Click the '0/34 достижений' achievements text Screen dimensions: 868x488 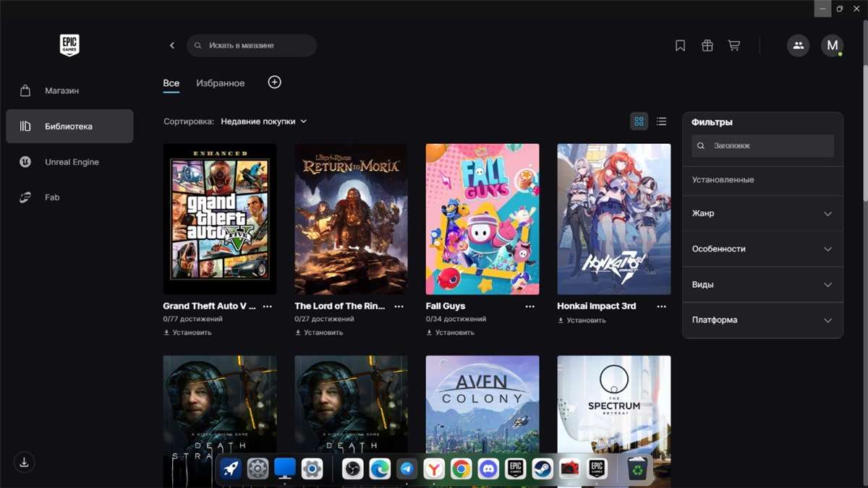coord(456,319)
